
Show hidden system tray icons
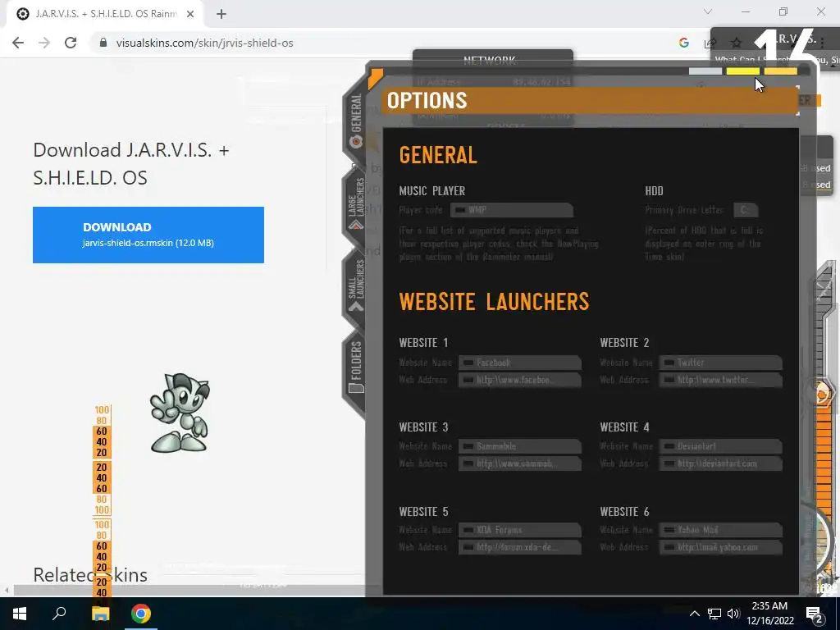(694, 614)
